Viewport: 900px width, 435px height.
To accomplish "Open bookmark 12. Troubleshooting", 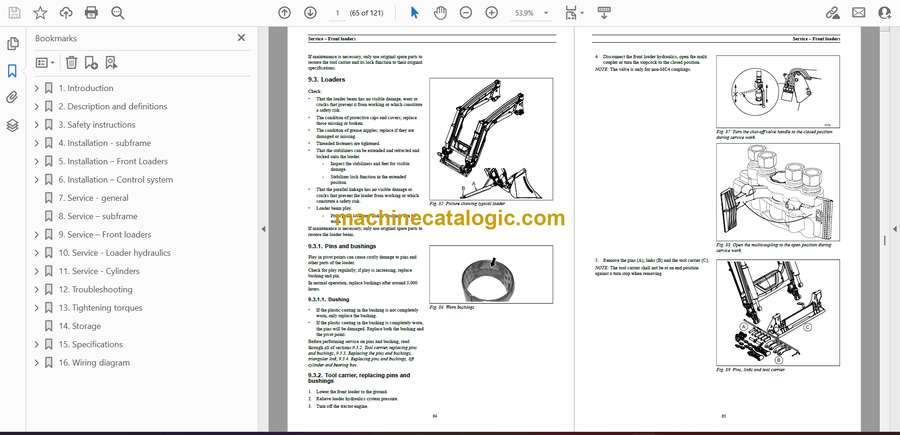I will pyautogui.click(x=95, y=290).
